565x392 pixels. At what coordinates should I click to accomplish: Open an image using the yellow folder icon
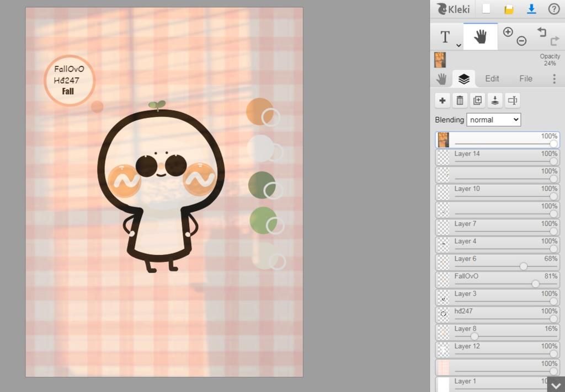coord(509,9)
